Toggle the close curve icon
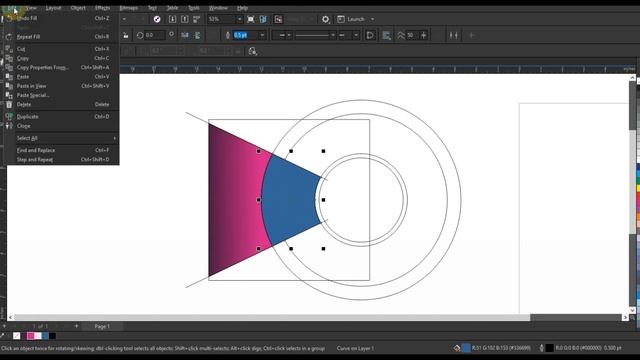This screenshot has width=640, height=360. click(x=370, y=36)
